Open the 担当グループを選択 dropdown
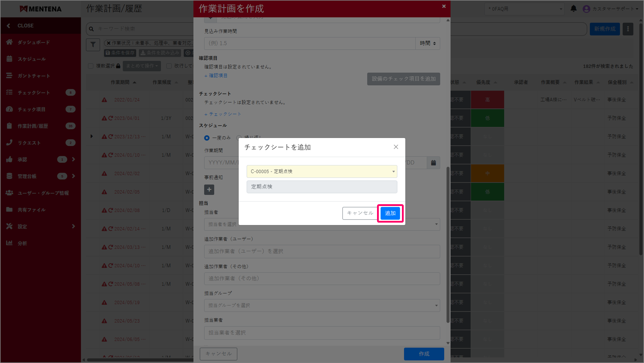The height and width of the screenshot is (363, 644). [322, 305]
